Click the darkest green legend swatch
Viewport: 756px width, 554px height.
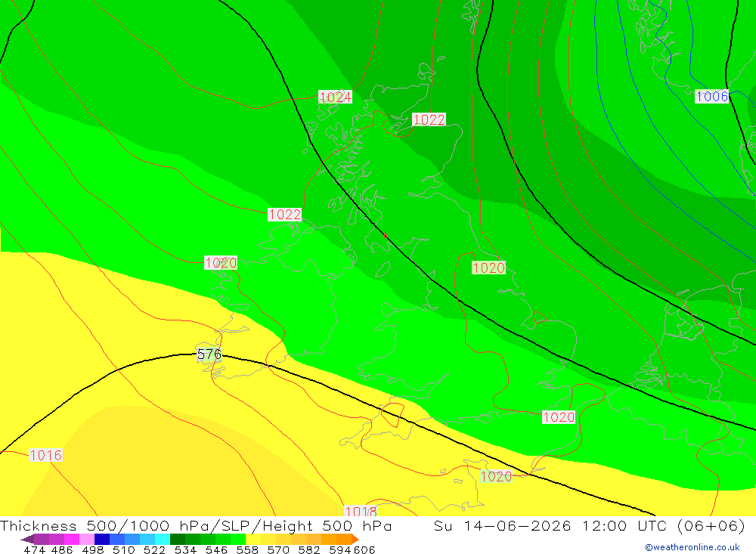click(178, 539)
